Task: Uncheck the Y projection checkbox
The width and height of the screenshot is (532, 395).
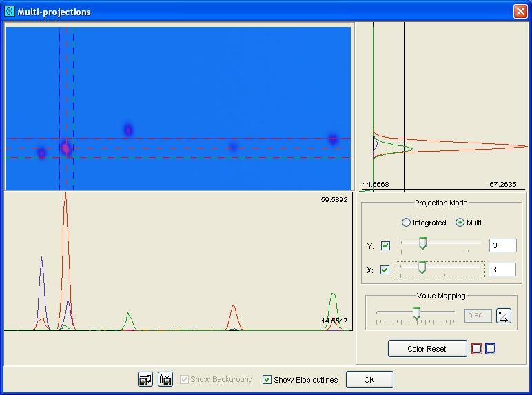Action: coord(385,246)
